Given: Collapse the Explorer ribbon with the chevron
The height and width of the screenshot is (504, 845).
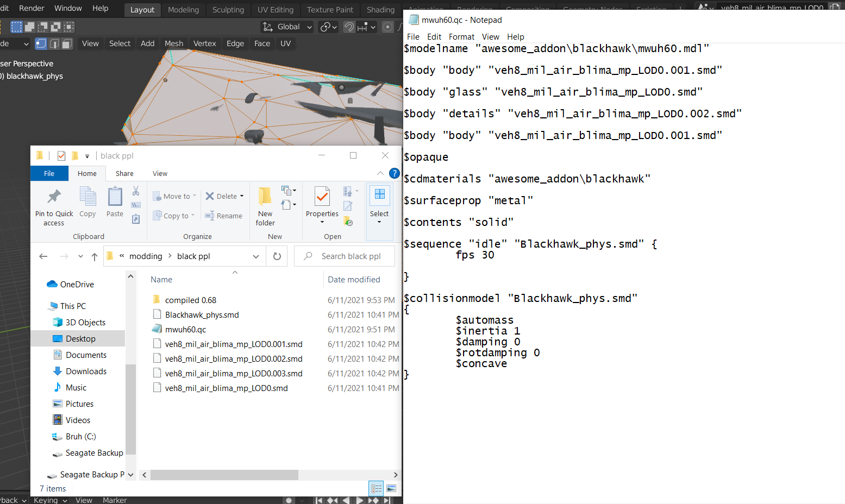Looking at the screenshot, I should coord(380,173).
